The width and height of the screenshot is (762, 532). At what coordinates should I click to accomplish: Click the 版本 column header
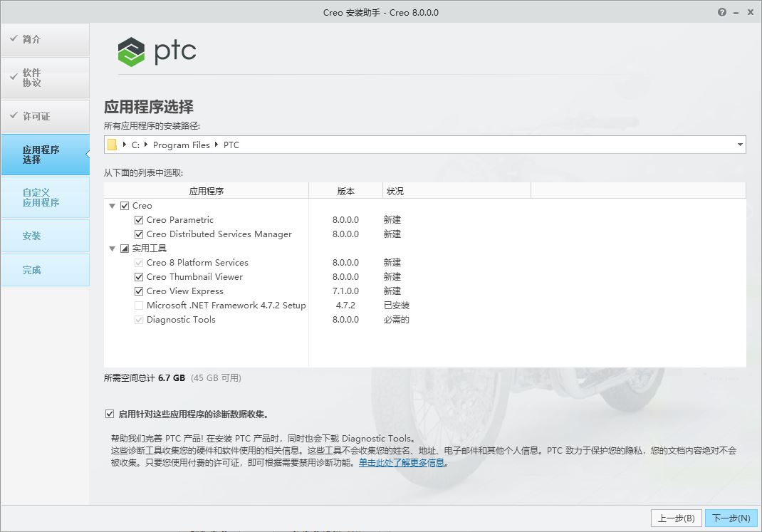(x=345, y=191)
